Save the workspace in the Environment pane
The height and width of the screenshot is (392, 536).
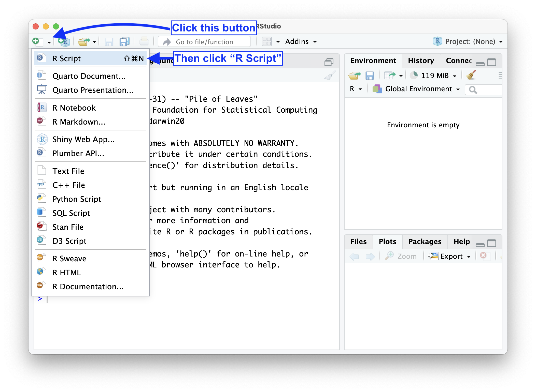[370, 75]
